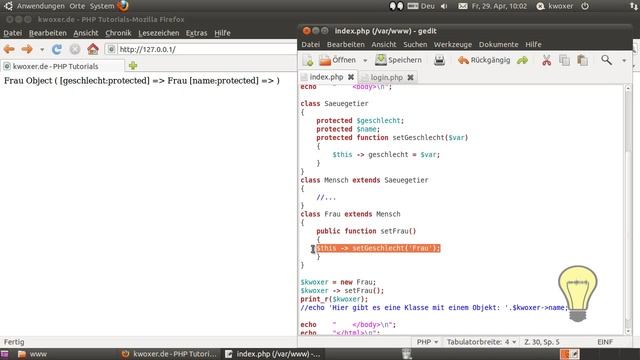This screenshot has height=360, width=640.
Task: Open gedit's Ansicht menu
Action: tap(384, 44)
